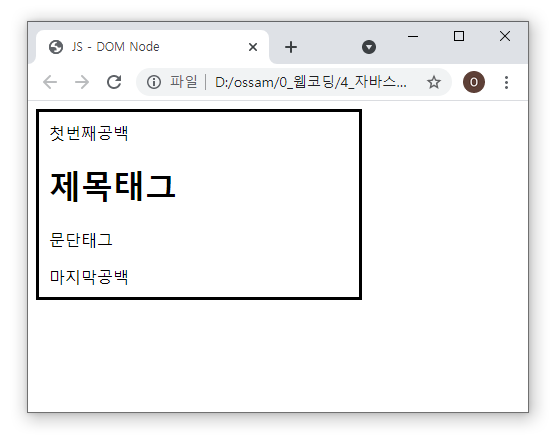Minimize the Chrome window
Screen dimensions: 558x441
[413, 36]
